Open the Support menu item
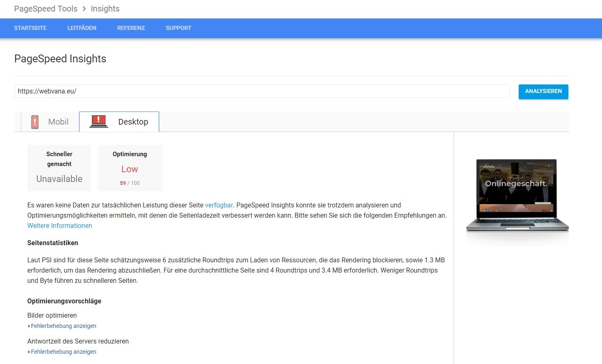 (x=178, y=28)
